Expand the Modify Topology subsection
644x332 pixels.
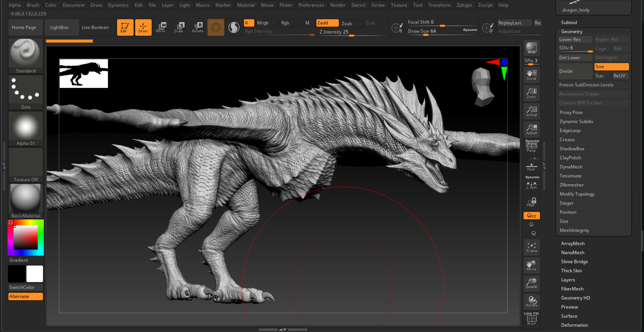point(577,194)
